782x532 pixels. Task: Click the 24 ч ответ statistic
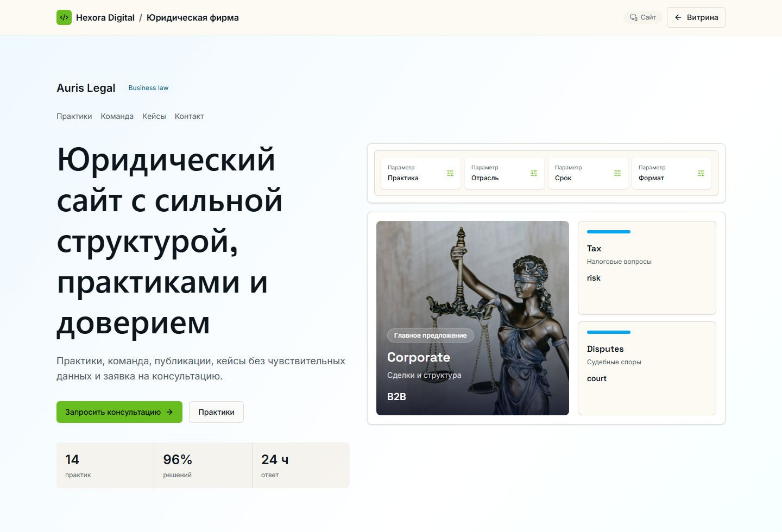[x=301, y=465]
